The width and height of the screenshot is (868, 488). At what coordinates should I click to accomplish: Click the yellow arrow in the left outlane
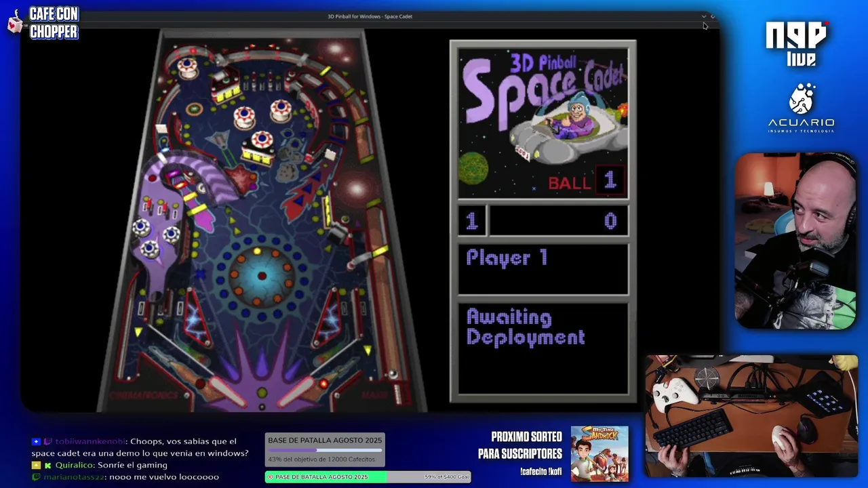click(138, 331)
